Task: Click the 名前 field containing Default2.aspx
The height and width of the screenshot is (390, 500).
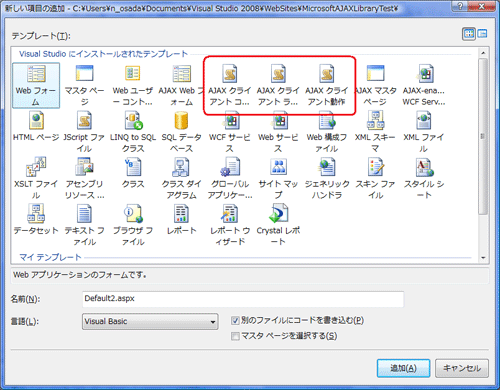Action: 243,299
